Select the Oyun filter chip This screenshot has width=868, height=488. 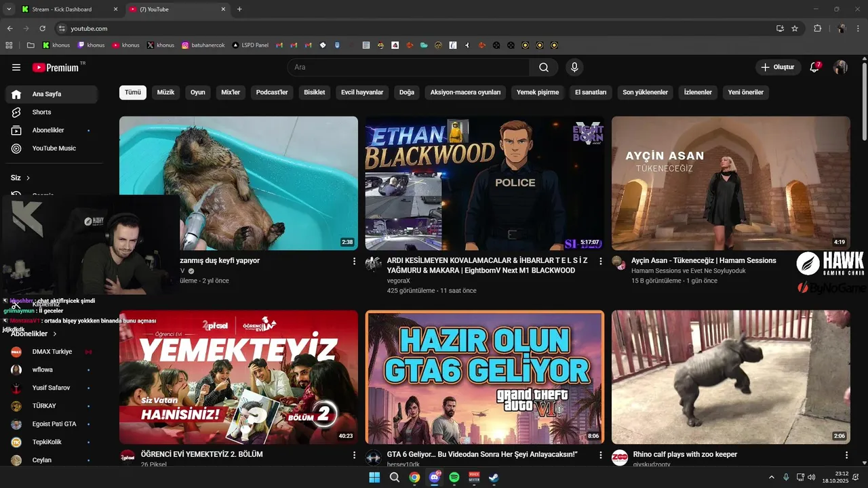[x=197, y=92]
